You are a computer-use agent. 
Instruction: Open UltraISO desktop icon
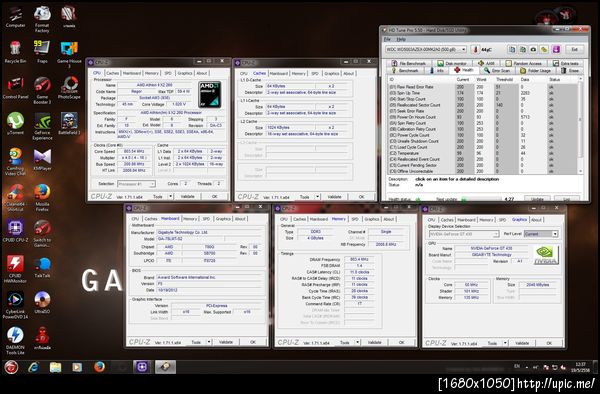pyautogui.click(x=42, y=302)
